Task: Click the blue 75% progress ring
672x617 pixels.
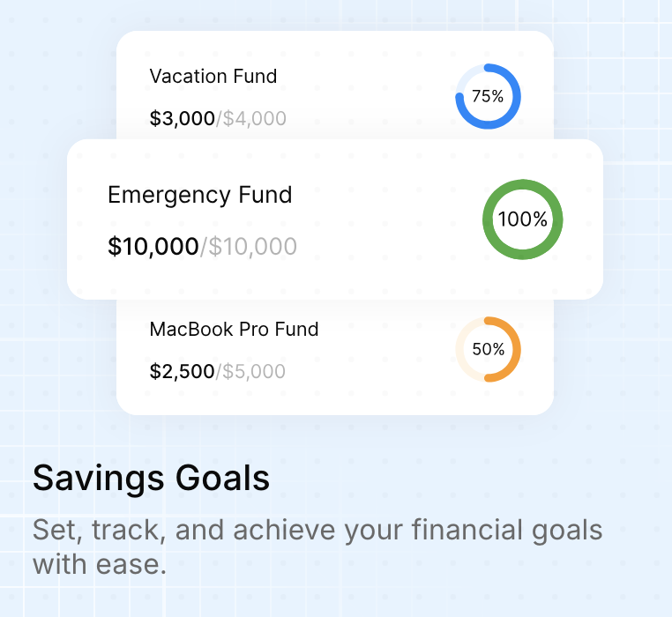Action: click(x=489, y=96)
